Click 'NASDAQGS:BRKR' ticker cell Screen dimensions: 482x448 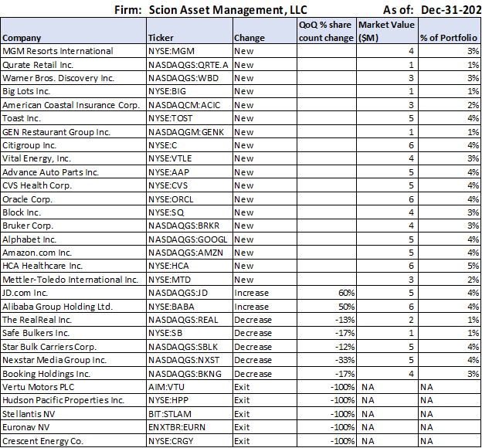click(x=190, y=226)
